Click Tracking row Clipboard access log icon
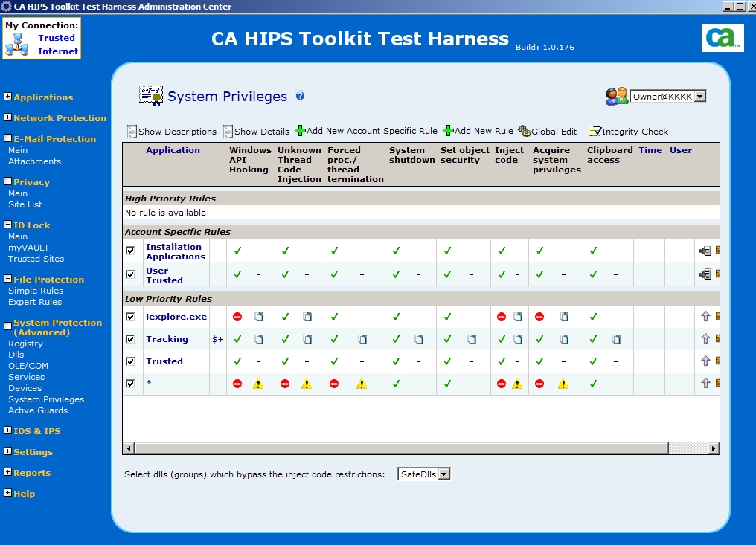 (615, 339)
